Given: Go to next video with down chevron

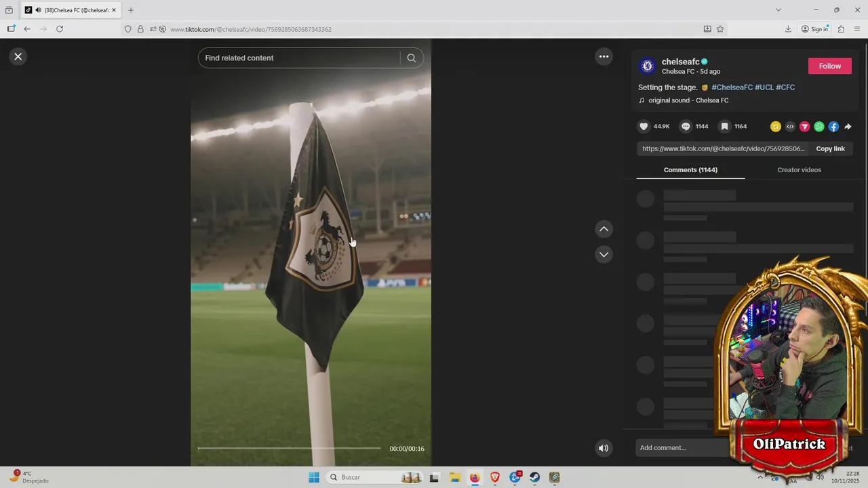Looking at the screenshot, I should [x=604, y=254].
